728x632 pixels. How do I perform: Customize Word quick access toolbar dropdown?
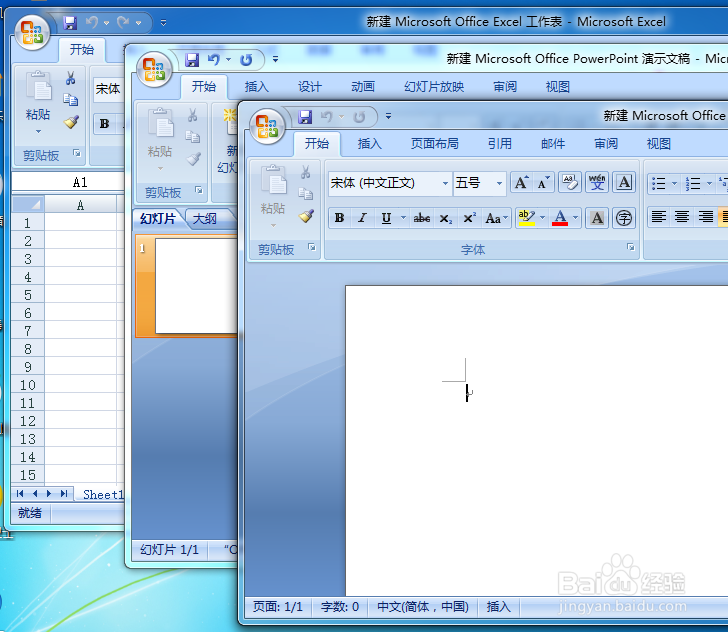[388, 116]
